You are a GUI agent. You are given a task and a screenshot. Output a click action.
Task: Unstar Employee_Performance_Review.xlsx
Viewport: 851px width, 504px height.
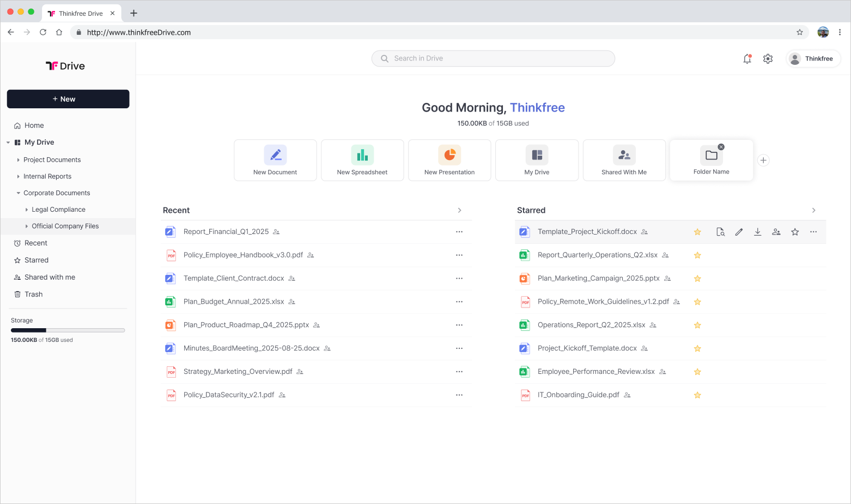(x=697, y=372)
